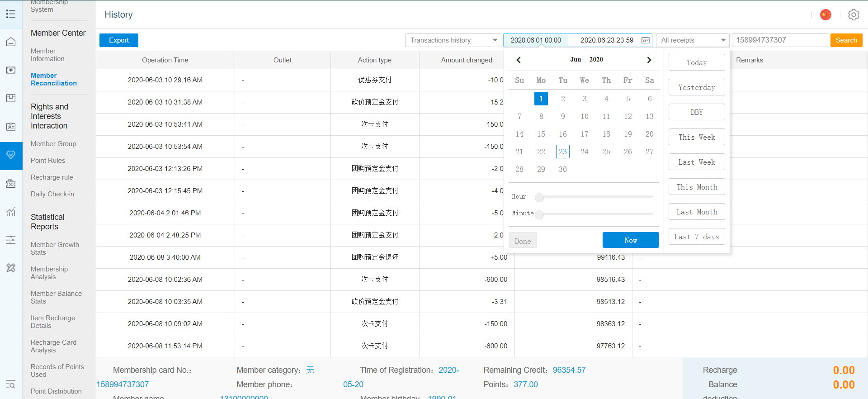The width and height of the screenshot is (868, 399).
Task: Open the member ID card sidebar icon
Action: (11, 127)
